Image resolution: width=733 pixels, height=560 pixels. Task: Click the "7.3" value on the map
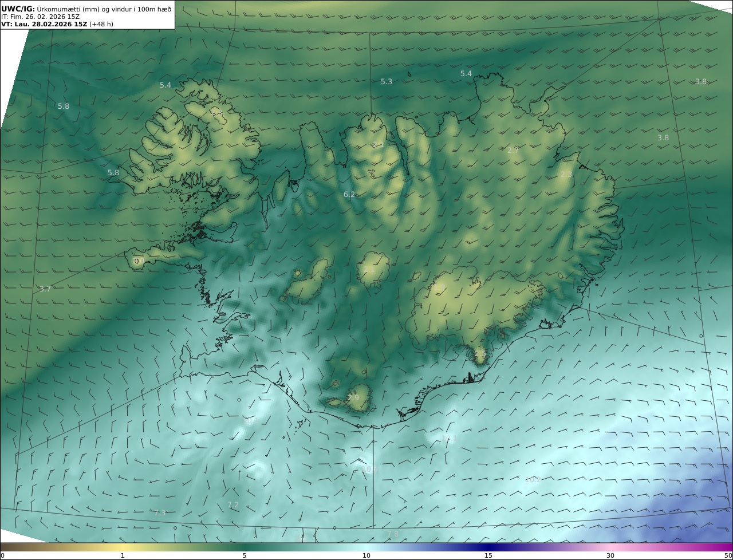pyautogui.click(x=160, y=512)
